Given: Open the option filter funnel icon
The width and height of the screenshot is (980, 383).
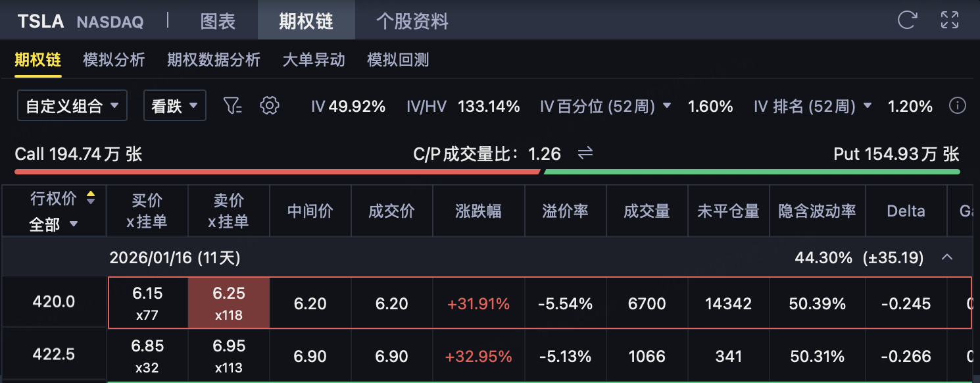Looking at the screenshot, I should [x=233, y=105].
